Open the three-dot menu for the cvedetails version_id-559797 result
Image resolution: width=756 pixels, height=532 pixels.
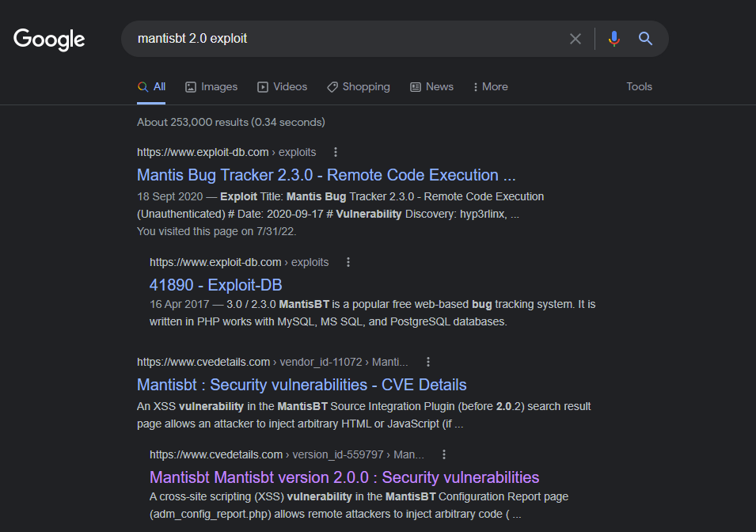[444, 455]
